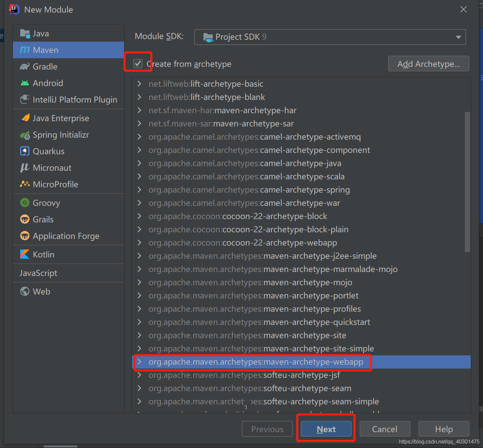
Task: Select maven-archetype-sar row
Action: coord(301,123)
